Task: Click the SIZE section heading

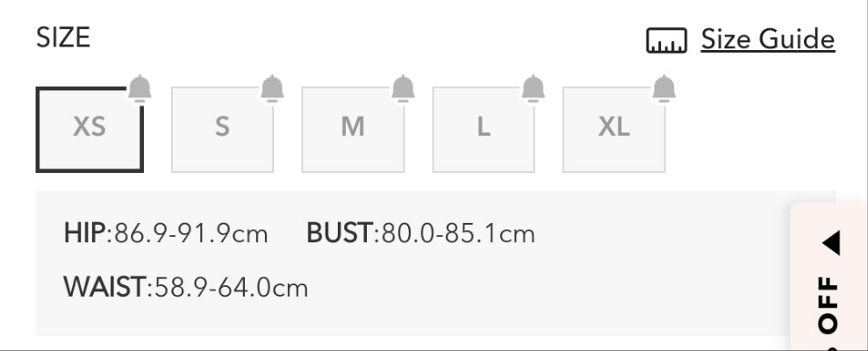Action: pyautogui.click(x=63, y=39)
